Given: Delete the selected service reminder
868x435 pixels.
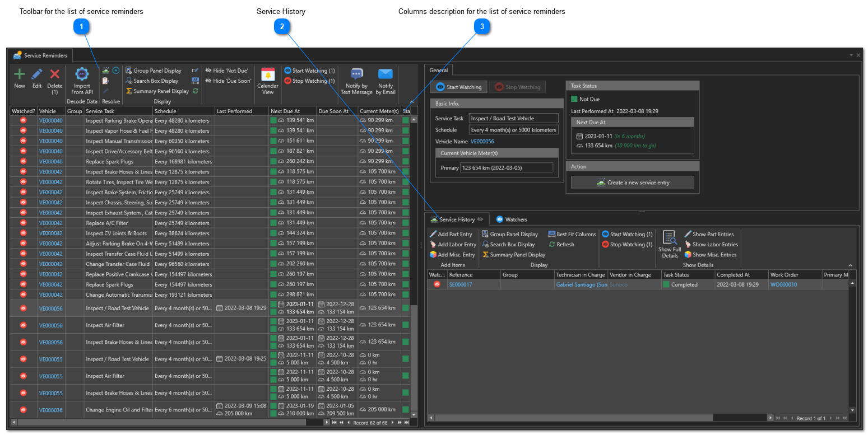Looking at the screenshot, I should [x=55, y=74].
